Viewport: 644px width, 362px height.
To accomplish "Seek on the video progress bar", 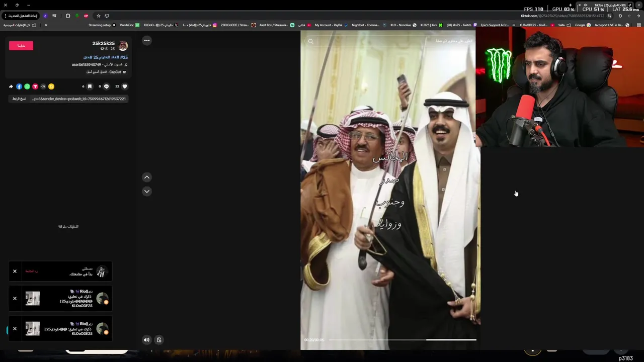I will click(x=403, y=340).
